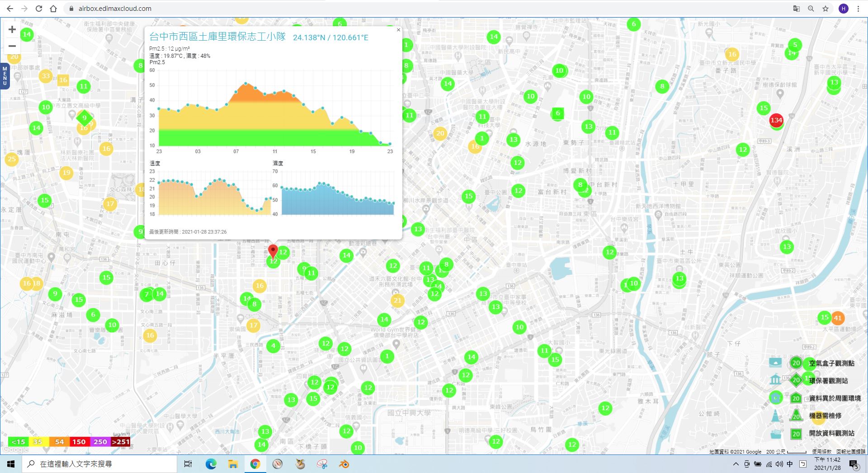Select the diamond-shaped 9 EPA station marker
Screen dimensions: 868x473
pyautogui.click(x=84, y=118)
